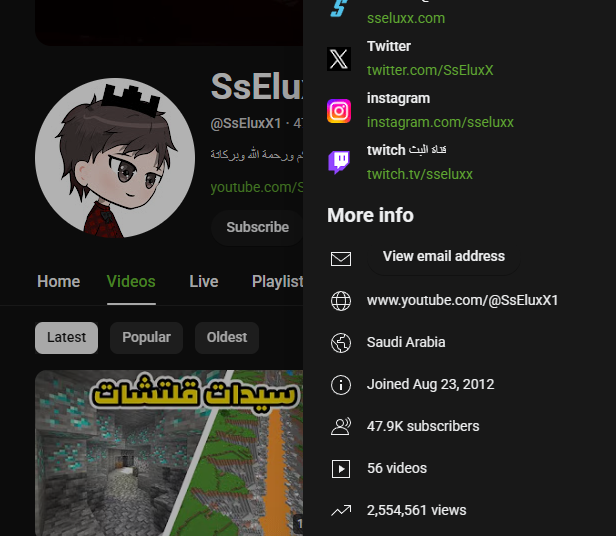The image size is (616, 536).
Task: Click the subscribers people icon
Action: (x=341, y=427)
